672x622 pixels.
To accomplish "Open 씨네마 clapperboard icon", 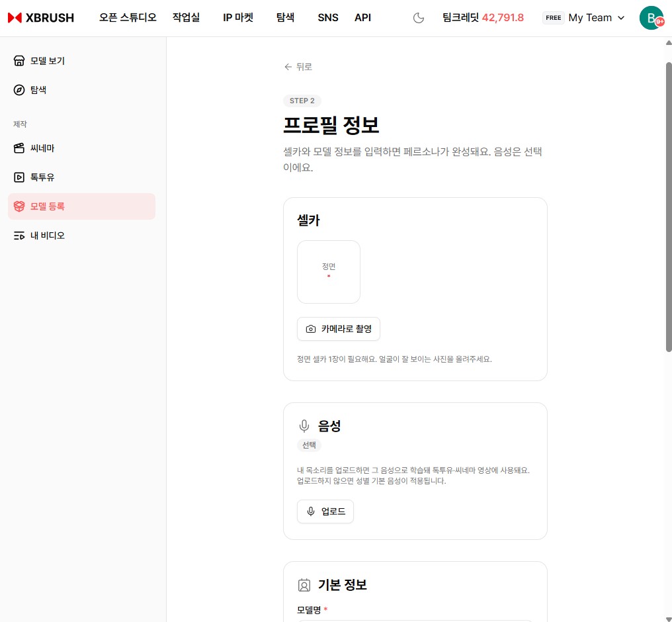I will coord(19,148).
